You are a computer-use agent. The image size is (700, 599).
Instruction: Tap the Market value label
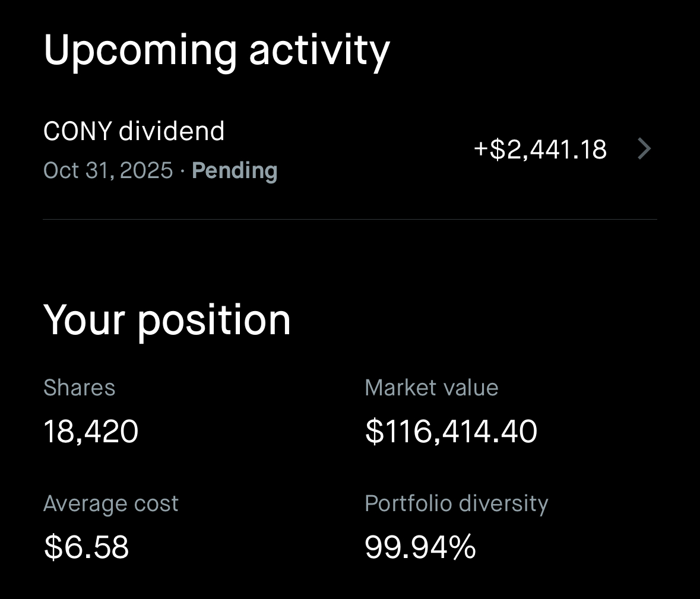tap(432, 388)
